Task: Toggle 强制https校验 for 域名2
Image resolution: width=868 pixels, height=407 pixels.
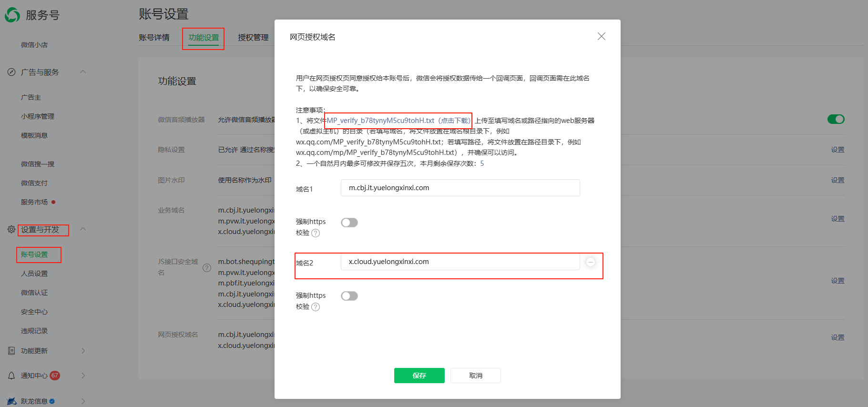Action: coord(349,296)
